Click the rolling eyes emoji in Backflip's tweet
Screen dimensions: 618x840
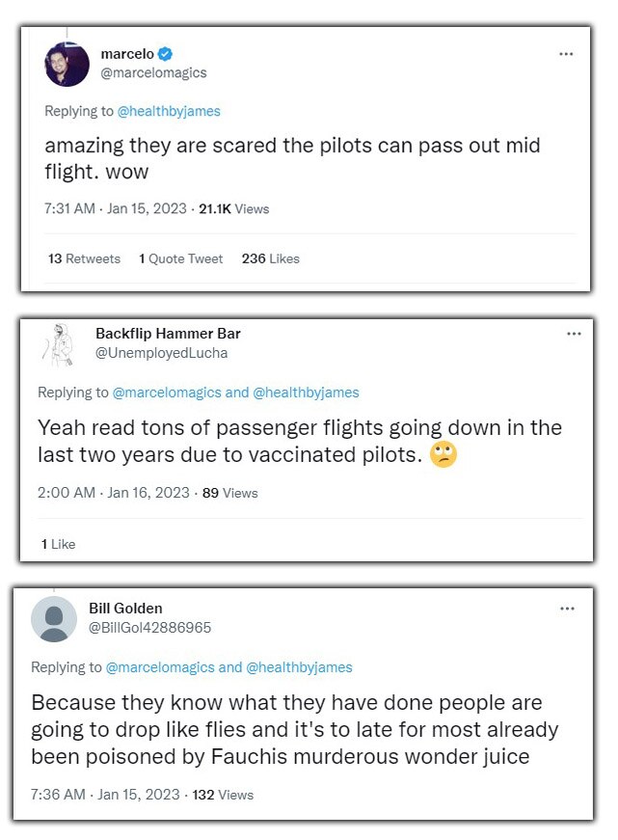click(x=443, y=455)
